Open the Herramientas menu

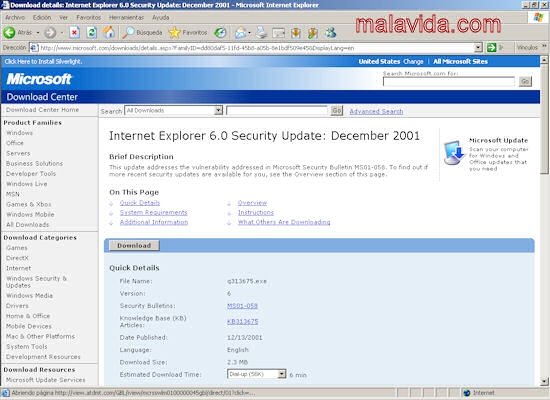point(126,17)
